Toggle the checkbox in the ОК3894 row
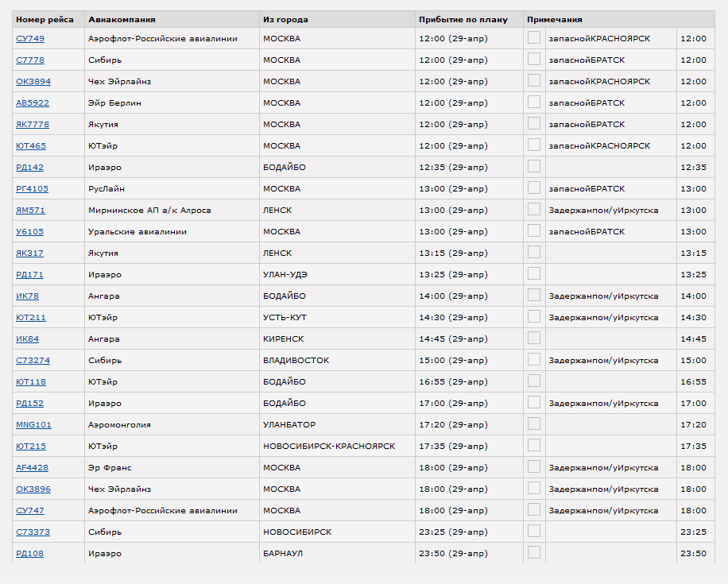Screen dimensions: 728x584 pos(534,80)
